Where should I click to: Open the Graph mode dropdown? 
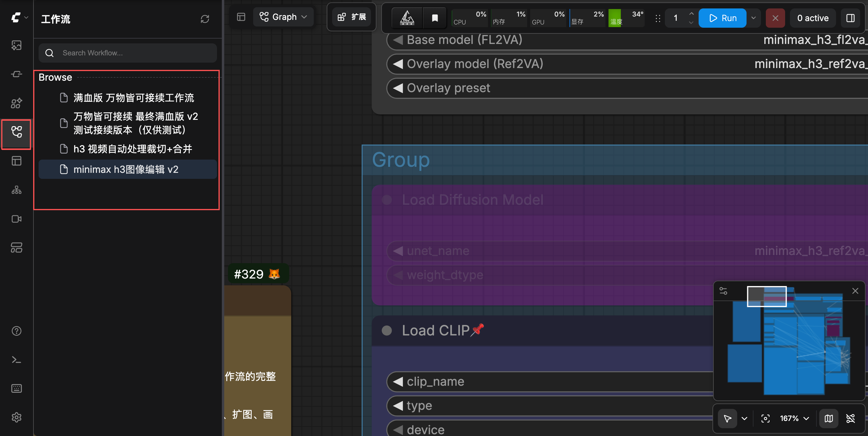point(283,17)
